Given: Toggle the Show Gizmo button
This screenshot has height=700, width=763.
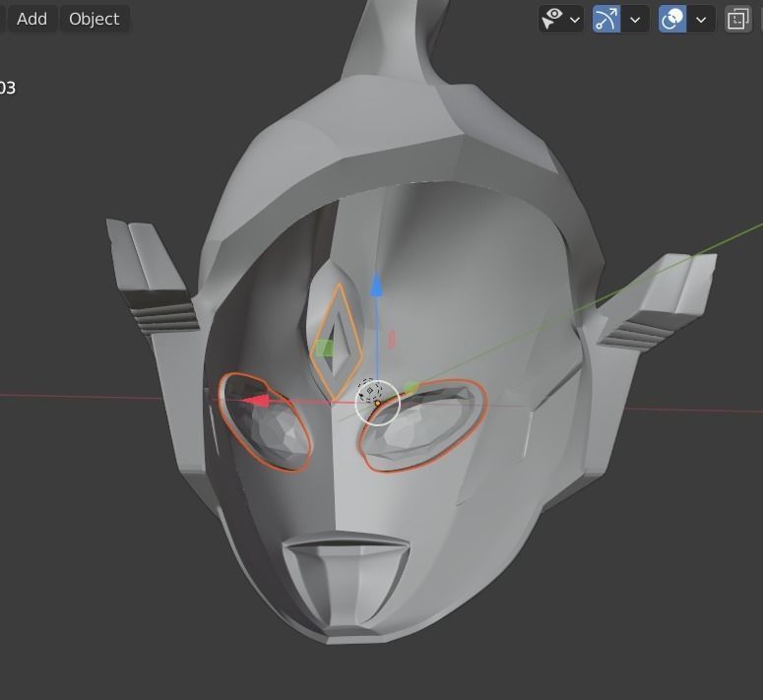Looking at the screenshot, I should (x=606, y=20).
